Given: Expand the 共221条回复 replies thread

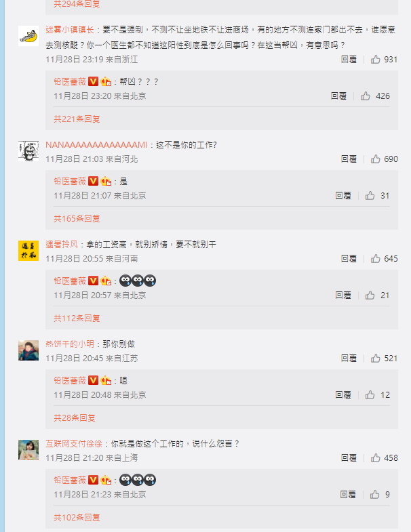Looking at the screenshot, I should pos(77,119).
